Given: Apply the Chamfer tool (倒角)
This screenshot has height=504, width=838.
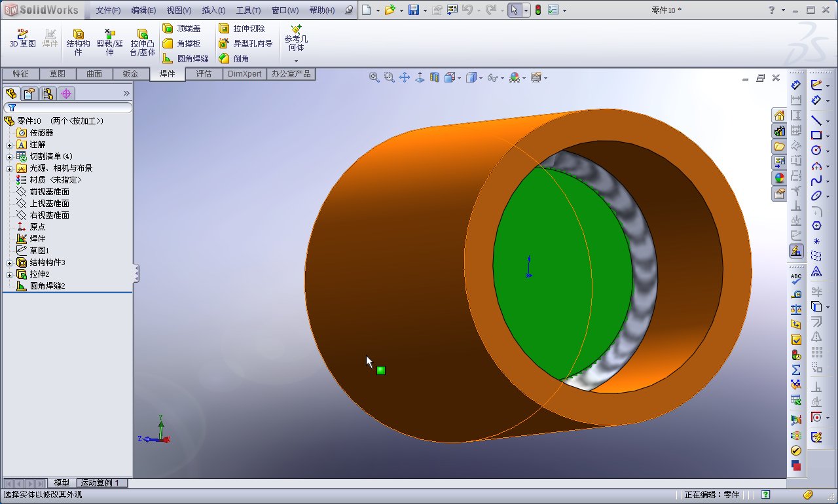Looking at the screenshot, I should pos(234,59).
